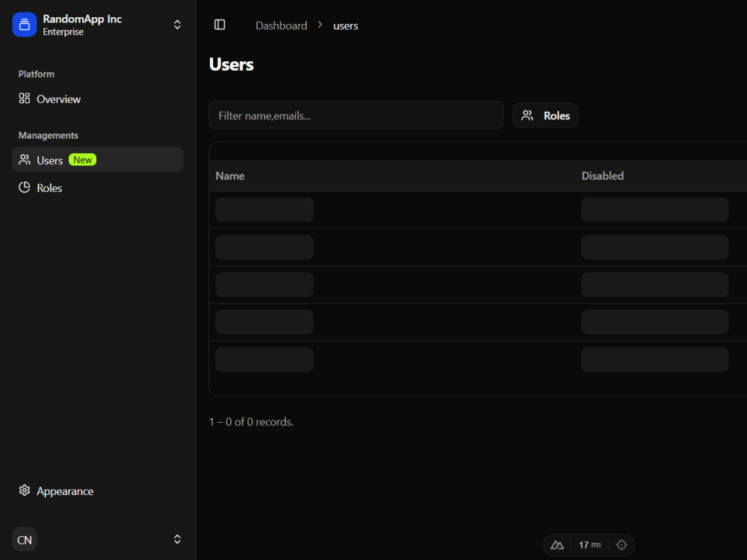
Task: Toggle the sidebar panel icon
Action: [220, 25]
